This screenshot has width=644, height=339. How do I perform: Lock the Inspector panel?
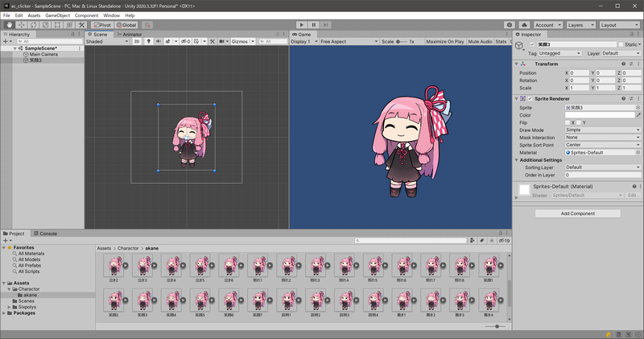coord(631,35)
